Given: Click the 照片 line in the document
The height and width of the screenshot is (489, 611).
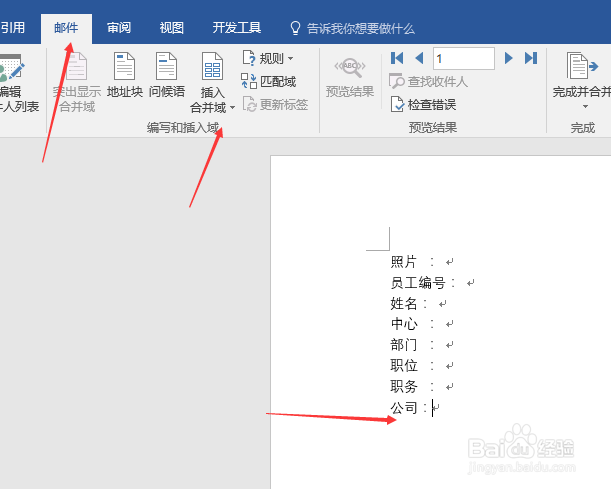Looking at the screenshot, I should pyautogui.click(x=422, y=262).
